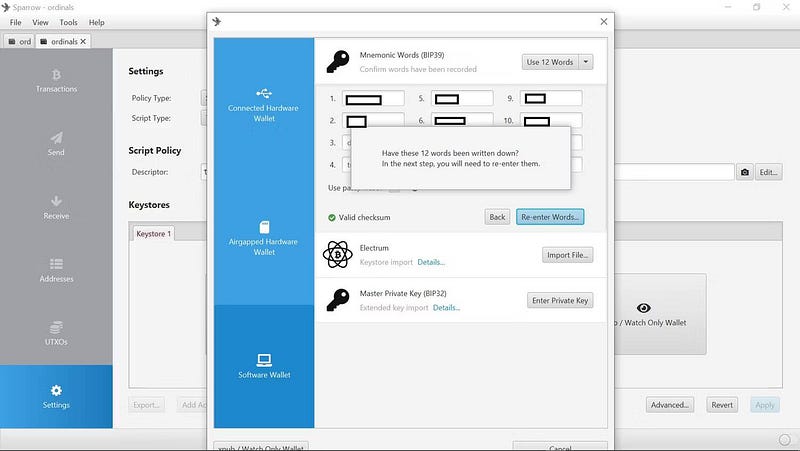
Task: Click the camera icon beside descriptor field
Action: 745,172
